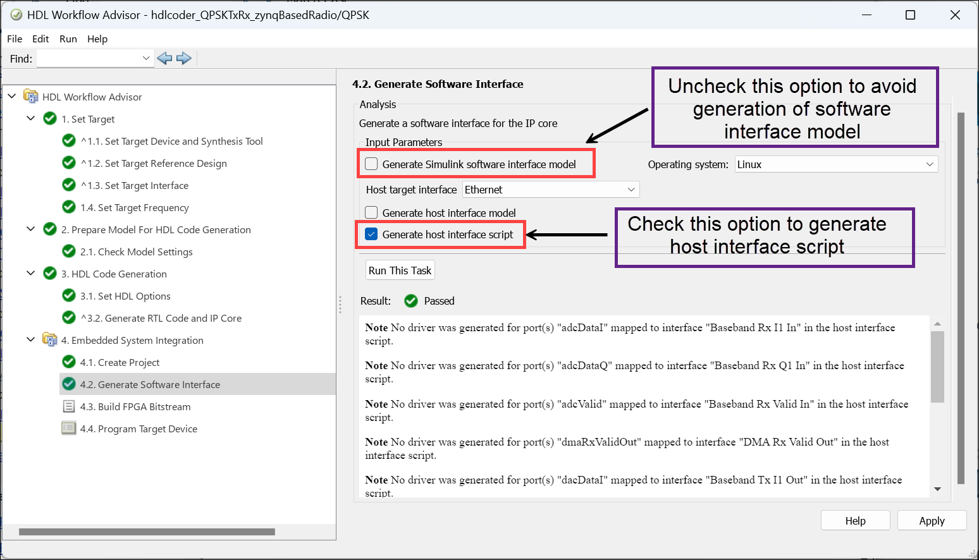Click the Program Target Device task icon
979x560 pixels.
[69, 429]
